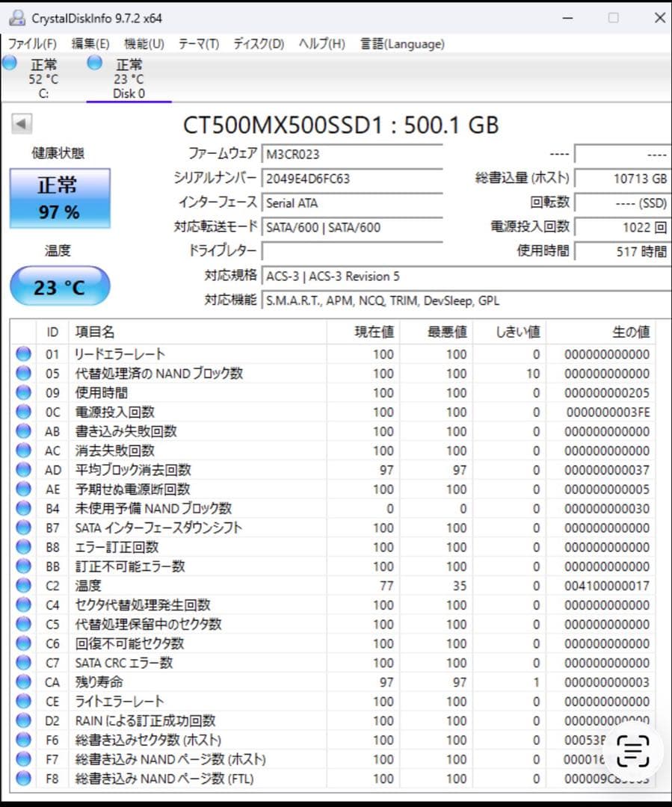Screen dimensions: 672x807
Task: Click the total host writes 10713 GB value
Action: point(623,179)
